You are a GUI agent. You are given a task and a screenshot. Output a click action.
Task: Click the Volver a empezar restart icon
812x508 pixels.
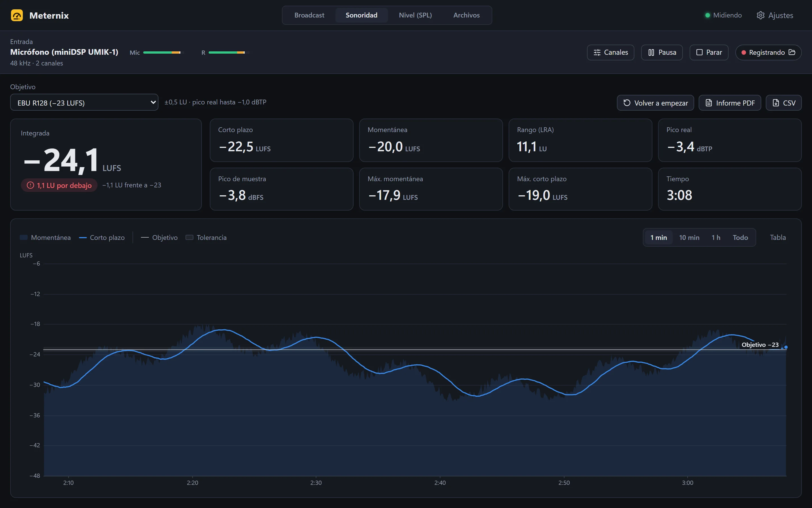point(627,103)
